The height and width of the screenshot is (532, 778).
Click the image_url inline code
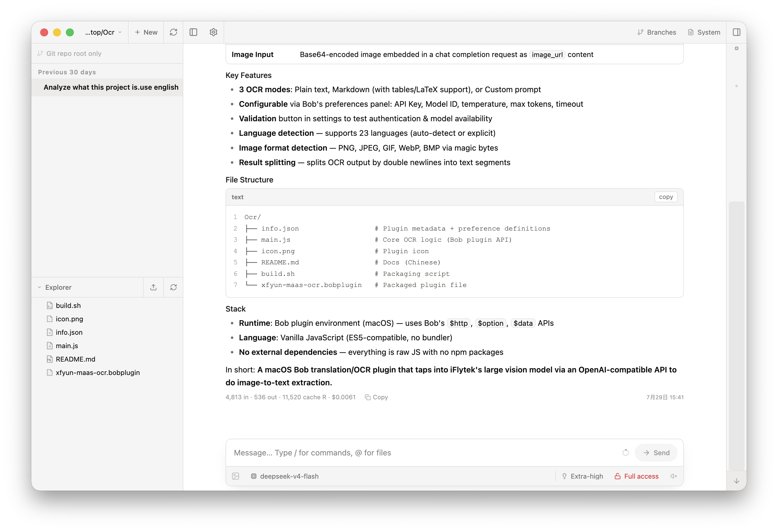(547, 54)
